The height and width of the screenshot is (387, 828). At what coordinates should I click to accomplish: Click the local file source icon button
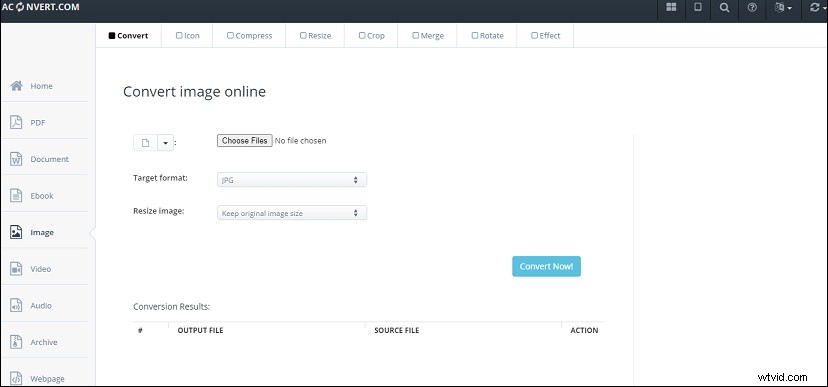(145, 143)
